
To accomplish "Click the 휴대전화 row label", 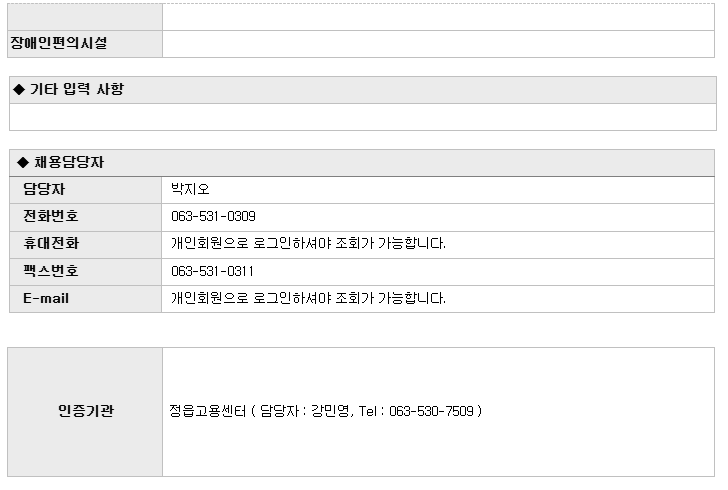I will click(51, 243).
